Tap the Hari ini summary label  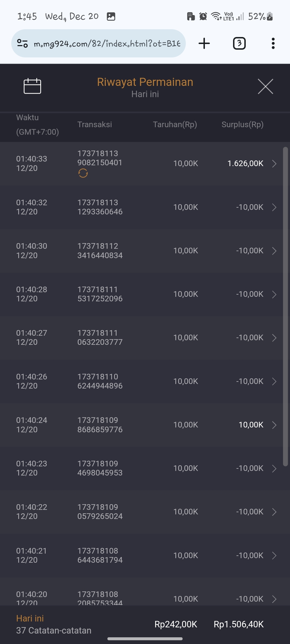point(30,619)
